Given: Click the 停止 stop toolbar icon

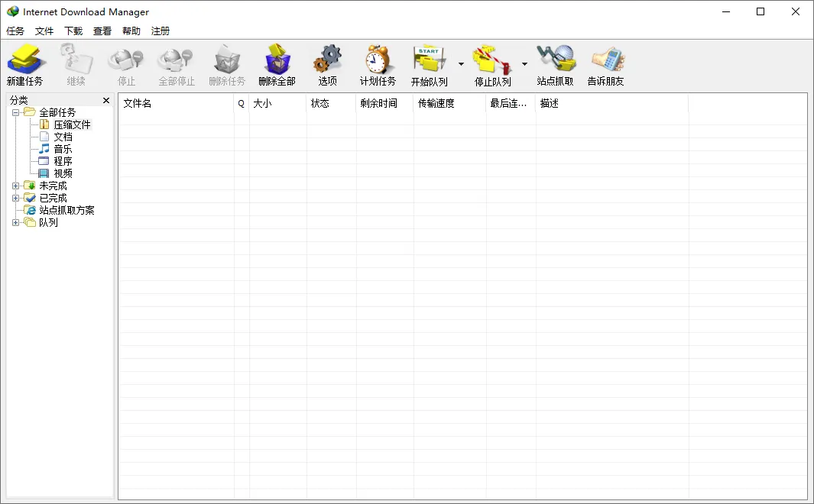Looking at the screenshot, I should click(126, 59).
